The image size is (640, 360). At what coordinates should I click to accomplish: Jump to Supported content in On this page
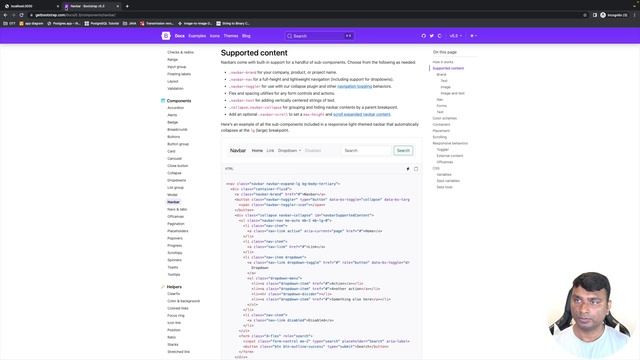(x=448, y=68)
